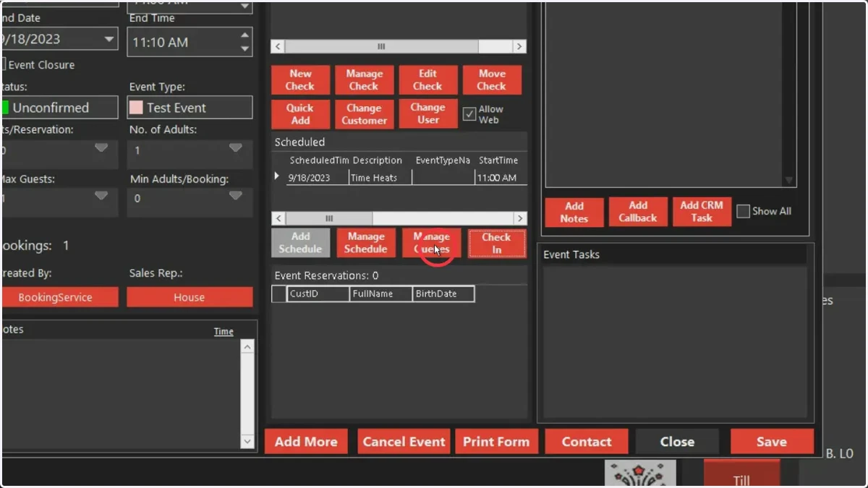Select the Time Heats description cell
The image size is (868, 488).
(380, 178)
